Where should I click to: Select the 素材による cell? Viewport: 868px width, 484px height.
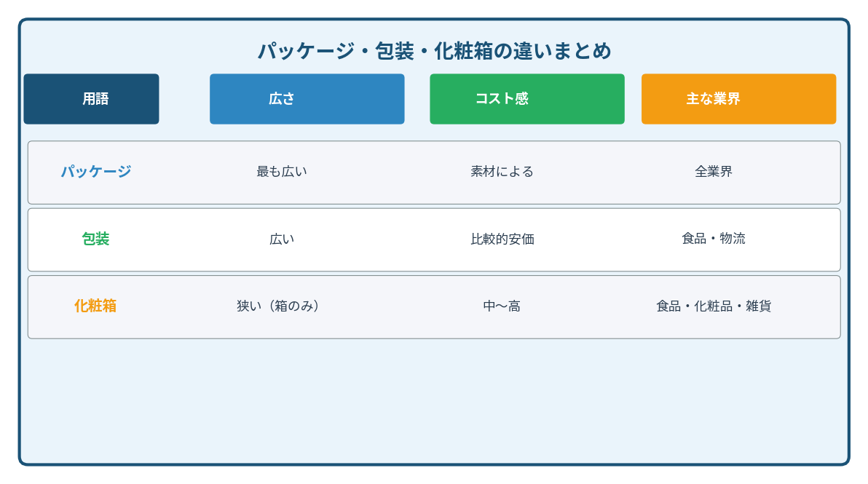[502, 172]
